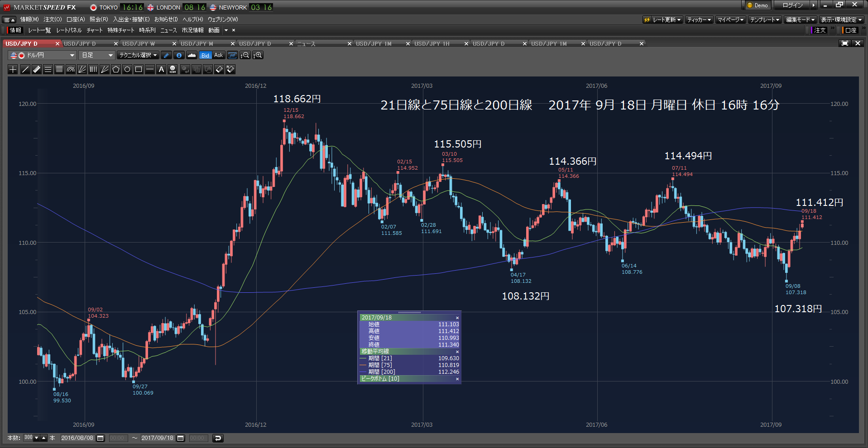Image resolution: width=868 pixels, height=448 pixels.
Task: Click the return arrow apply button
Action: tap(218, 438)
